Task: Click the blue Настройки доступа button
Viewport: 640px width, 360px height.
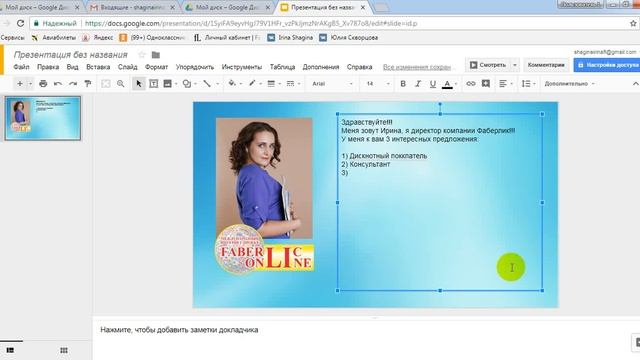Action: [x=607, y=65]
